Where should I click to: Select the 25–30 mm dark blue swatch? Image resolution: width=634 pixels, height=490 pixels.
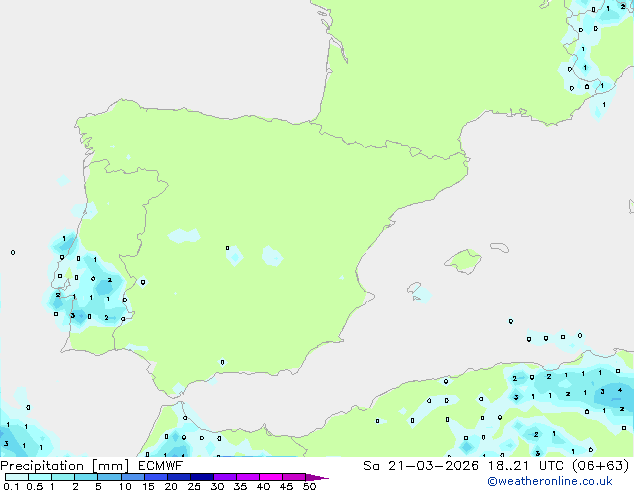click(202, 477)
